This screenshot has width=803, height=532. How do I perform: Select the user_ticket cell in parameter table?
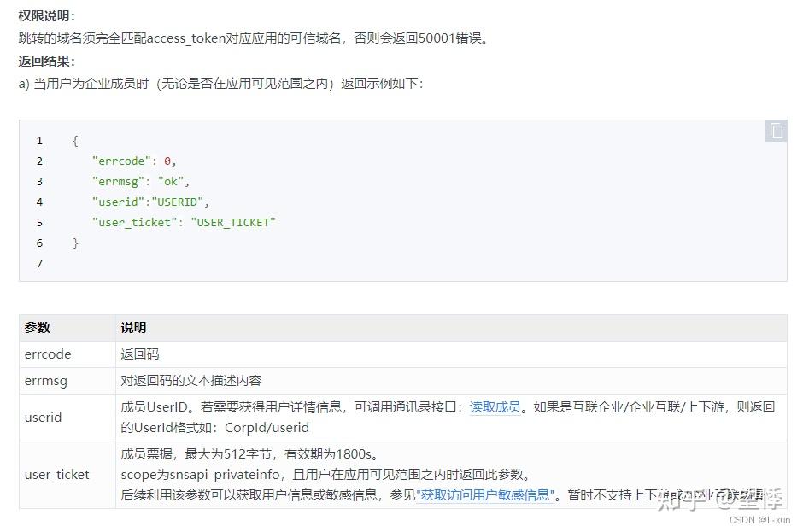coord(56,475)
